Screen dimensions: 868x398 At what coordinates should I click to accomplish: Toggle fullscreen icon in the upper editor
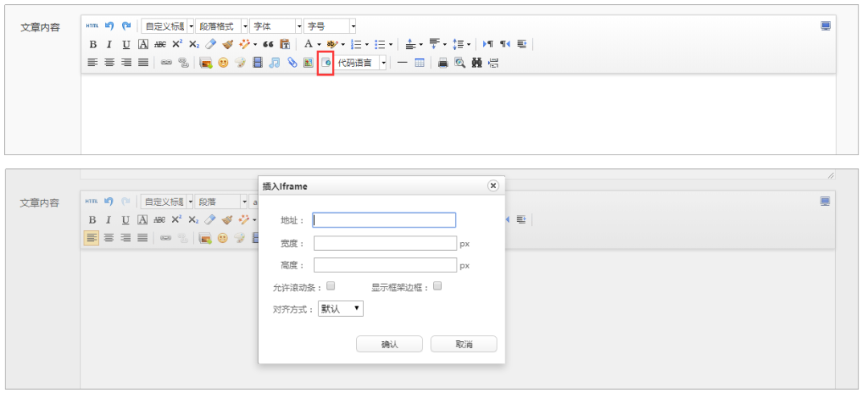tap(826, 26)
